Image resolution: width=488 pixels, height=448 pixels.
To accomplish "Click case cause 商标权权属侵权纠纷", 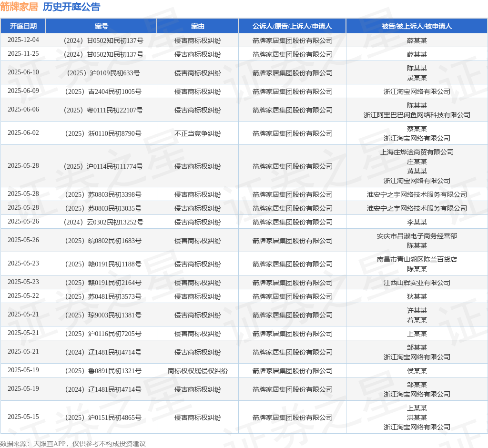I will (198, 371).
